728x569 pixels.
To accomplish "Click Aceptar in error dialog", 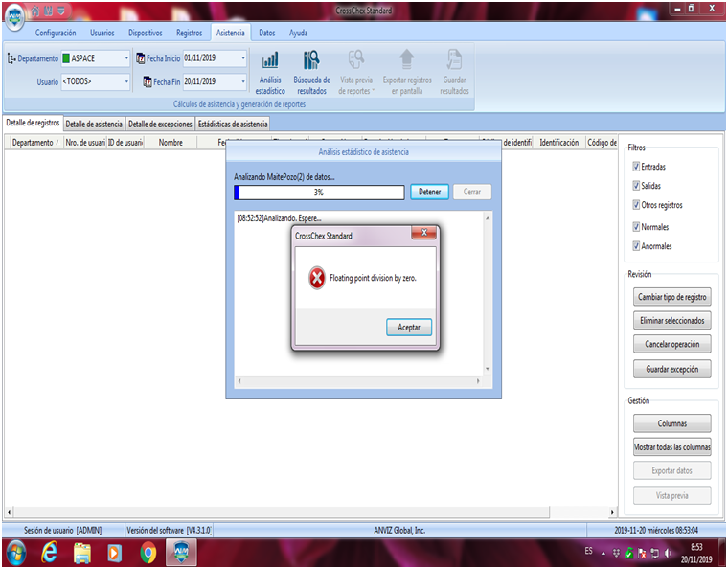I will click(x=409, y=328).
